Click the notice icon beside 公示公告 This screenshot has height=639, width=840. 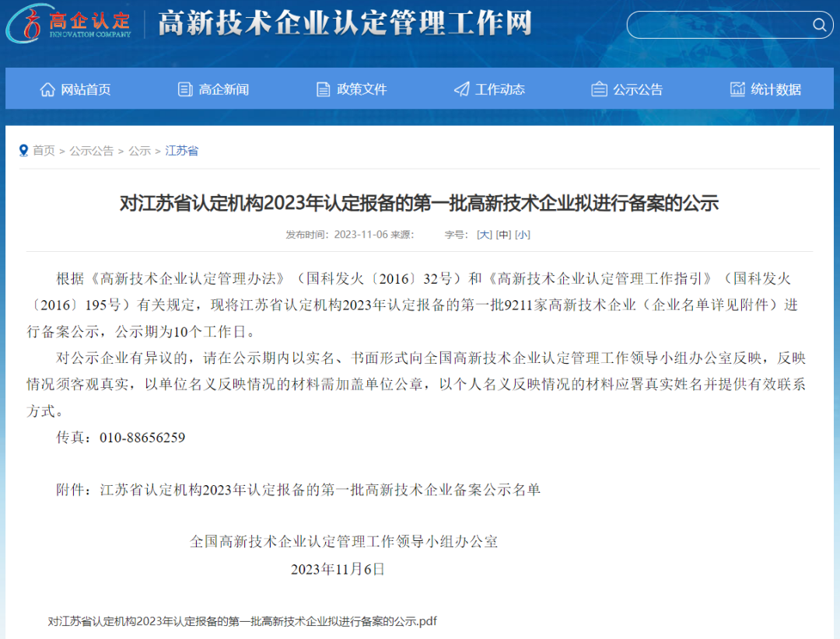pyautogui.click(x=599, y=89)
